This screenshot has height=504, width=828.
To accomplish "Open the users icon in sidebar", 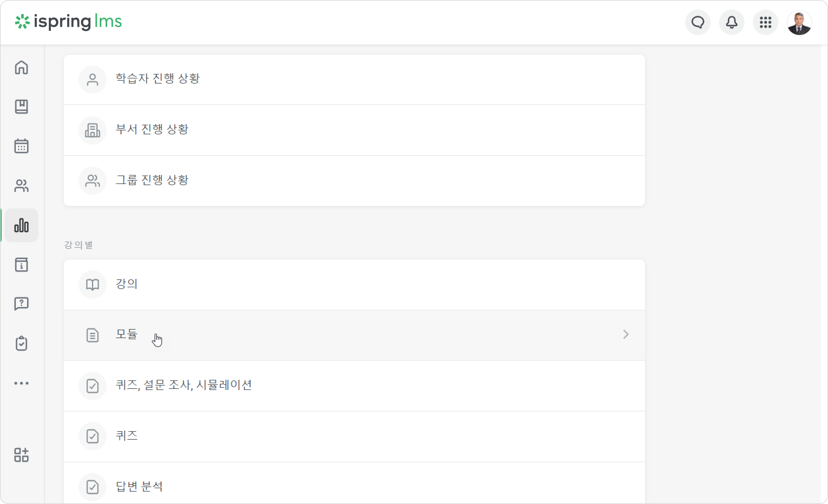I will pos(21,185).
